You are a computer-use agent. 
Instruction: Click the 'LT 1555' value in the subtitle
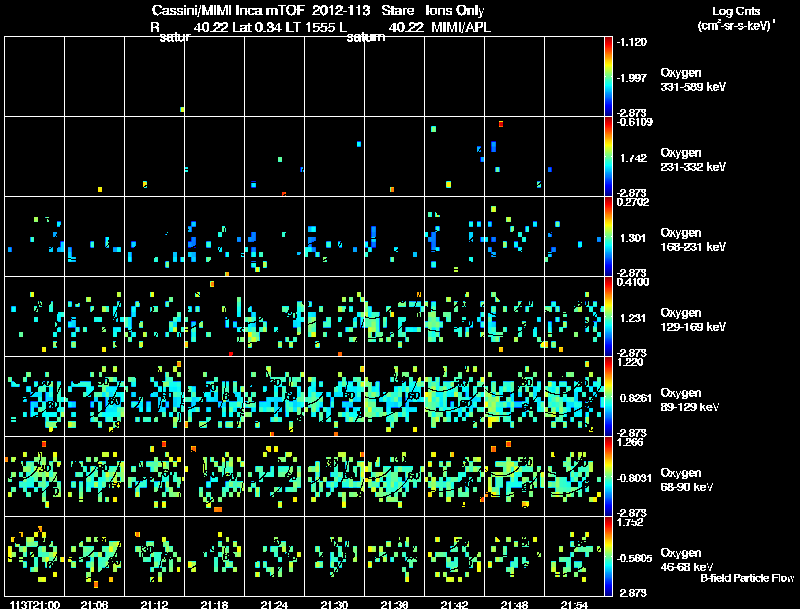(310, 27)
